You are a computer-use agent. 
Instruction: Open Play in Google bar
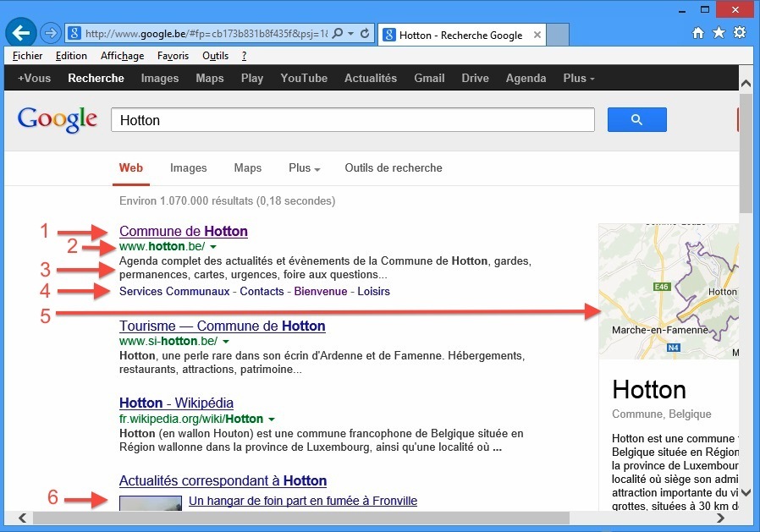(252, 78)
